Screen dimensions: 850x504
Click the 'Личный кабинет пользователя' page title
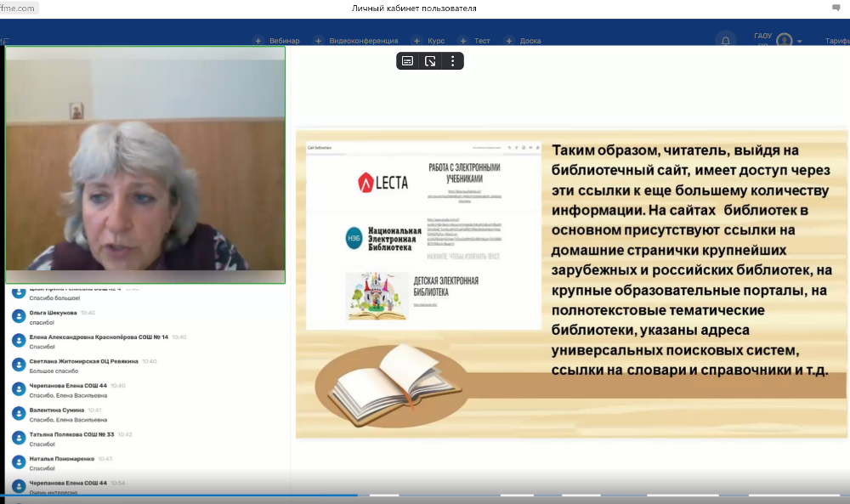(414, 8)
